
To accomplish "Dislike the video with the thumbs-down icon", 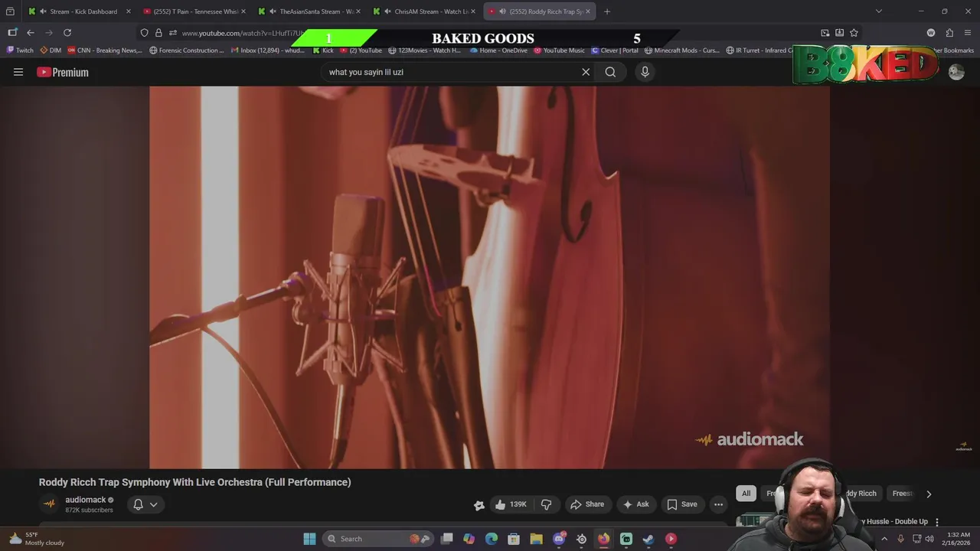I will pos(546,504).
